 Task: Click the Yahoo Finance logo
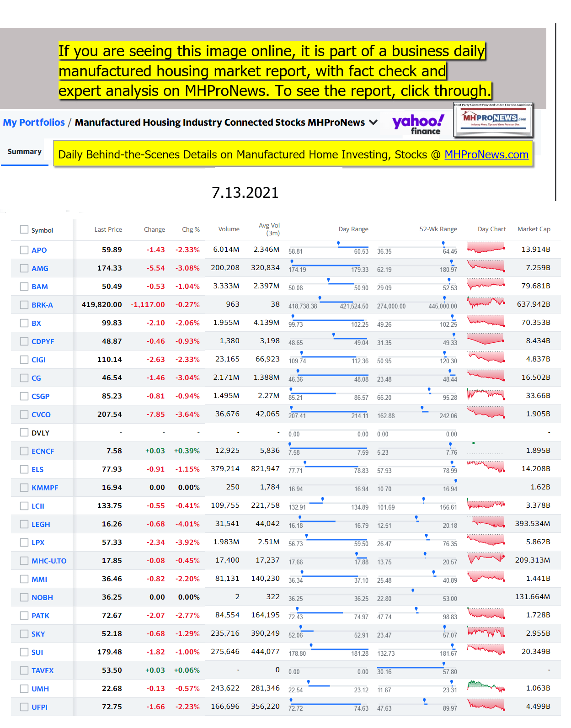(418, 124)
